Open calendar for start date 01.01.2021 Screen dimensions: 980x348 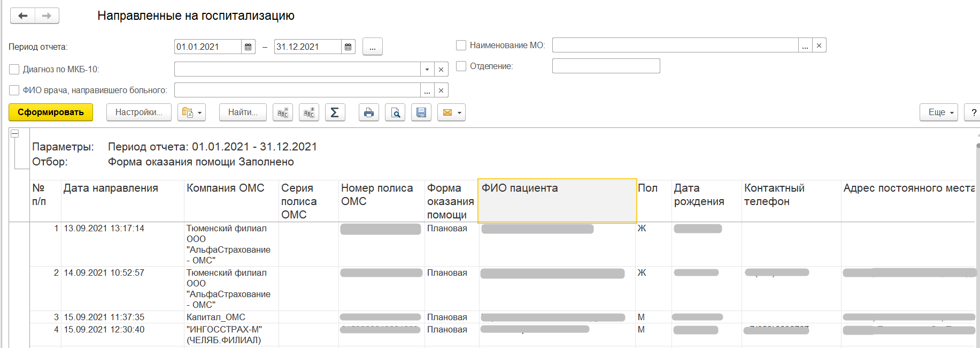pyautogui.click(x=248, y=47)
